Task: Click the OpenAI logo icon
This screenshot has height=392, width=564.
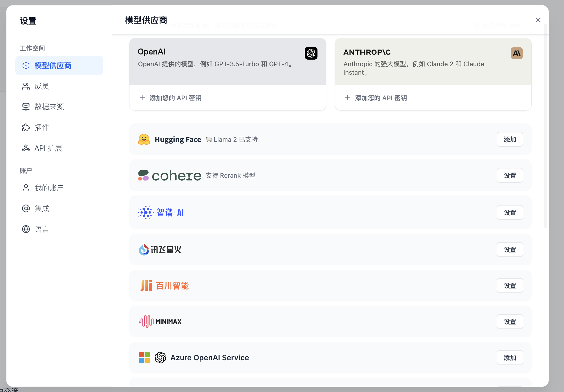Action: pos(311,53)
